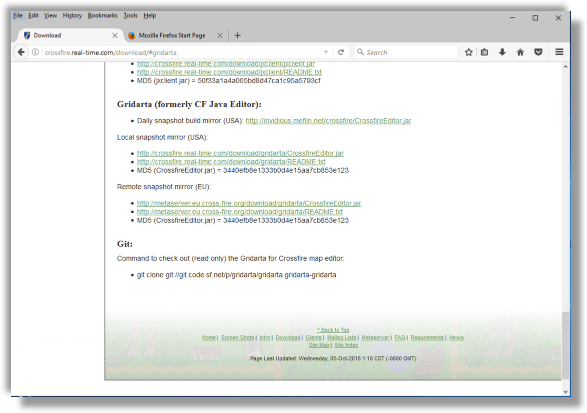
Task: Click the Page Last Updated text
Action: [333, 358]
